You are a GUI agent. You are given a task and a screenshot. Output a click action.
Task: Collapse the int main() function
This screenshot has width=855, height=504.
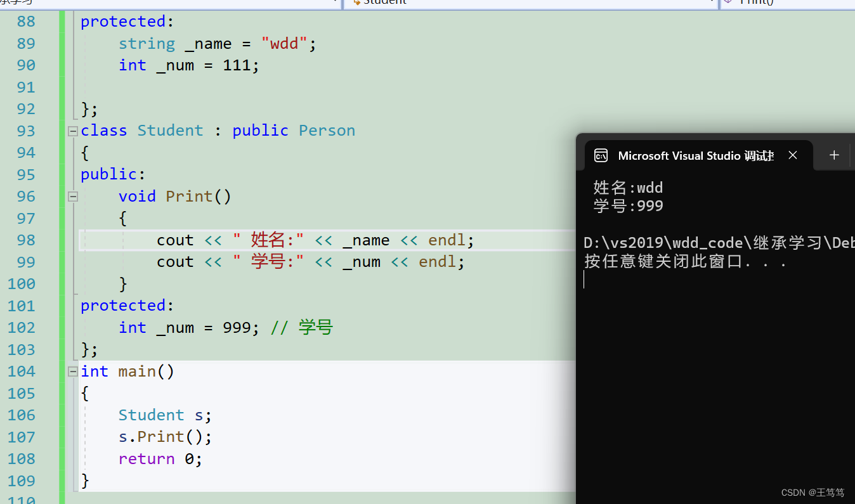click(x=73, y=372)
